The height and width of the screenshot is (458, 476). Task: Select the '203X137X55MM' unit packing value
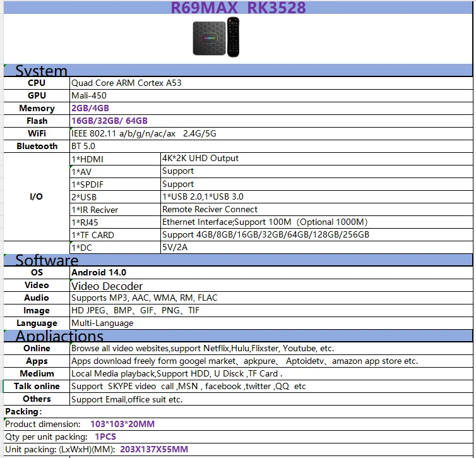[154, 450]
